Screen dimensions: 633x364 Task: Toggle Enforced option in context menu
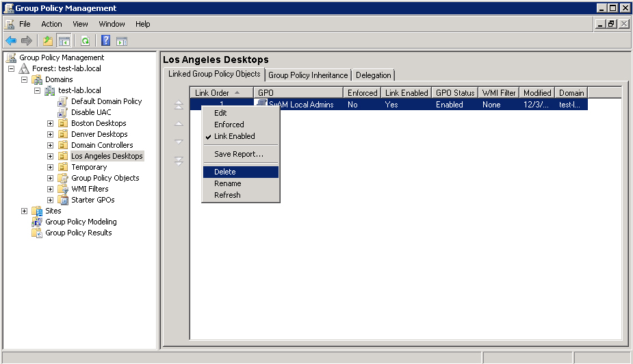pos(229,125)
